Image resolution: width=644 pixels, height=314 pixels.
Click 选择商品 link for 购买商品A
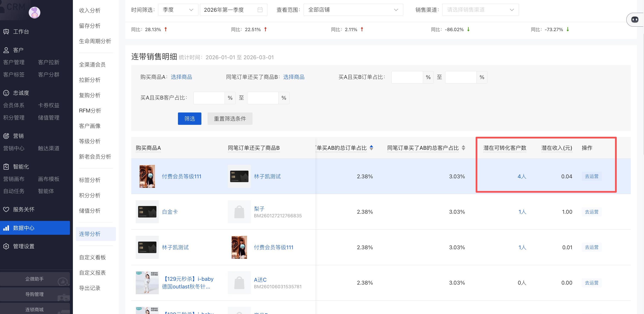pyautogui.click(x=181, y=77)
